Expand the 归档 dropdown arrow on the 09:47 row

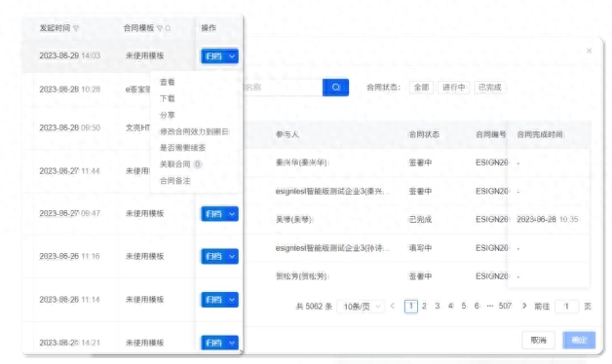[232, 213]
